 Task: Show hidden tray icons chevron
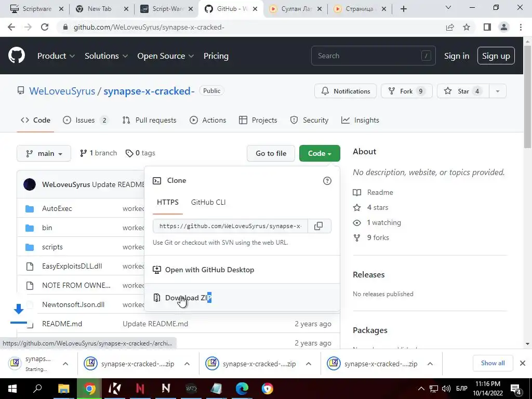[x=421, y=389]
